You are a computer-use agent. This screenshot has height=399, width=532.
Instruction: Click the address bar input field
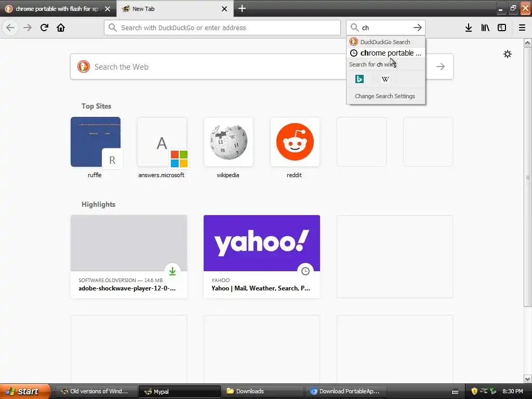(x=222, y=28)
